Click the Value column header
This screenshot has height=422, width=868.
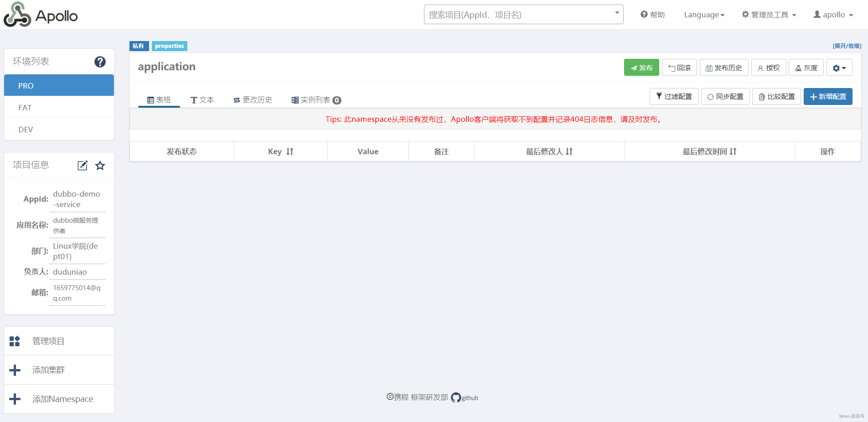(368, 151)
